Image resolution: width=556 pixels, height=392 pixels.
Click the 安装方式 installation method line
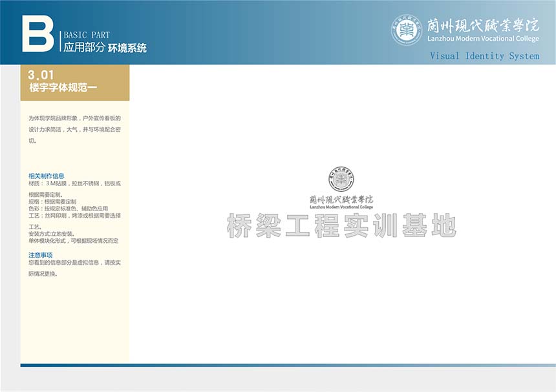51,233
